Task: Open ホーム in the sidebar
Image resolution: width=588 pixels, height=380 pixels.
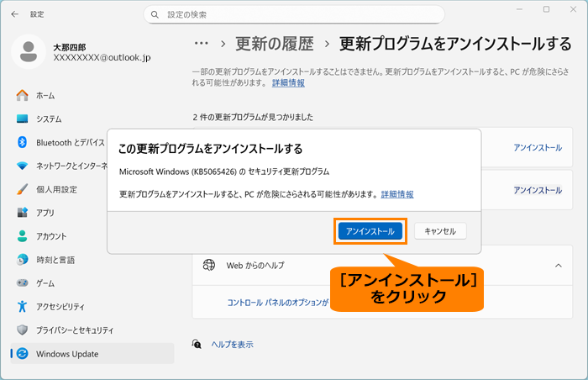Action: [x=92, y=95]
